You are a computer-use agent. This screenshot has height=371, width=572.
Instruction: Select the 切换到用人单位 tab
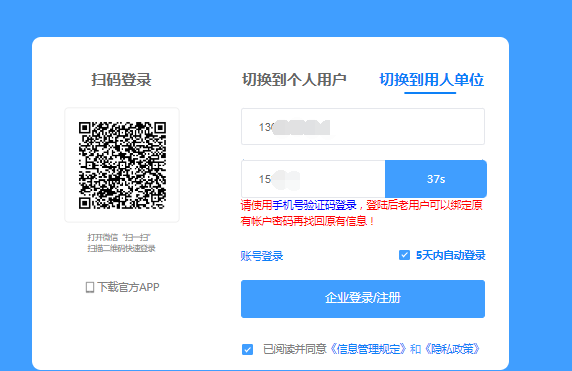[432, 80]
